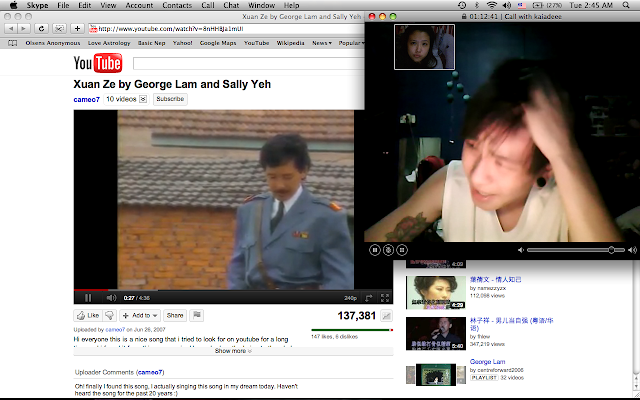The image size is (640, 400).
Task: Open the George Lam playlist link
Action: pos(487,362)
